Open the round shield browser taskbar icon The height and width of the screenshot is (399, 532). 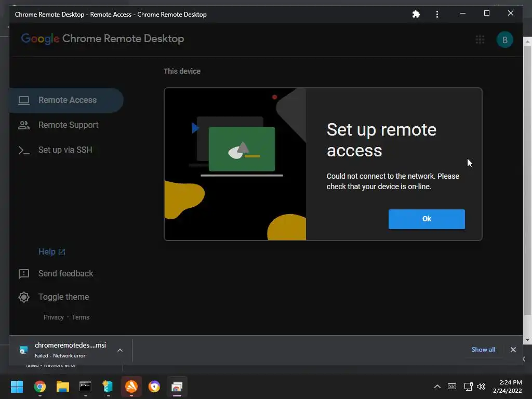[x=154, y=387]
